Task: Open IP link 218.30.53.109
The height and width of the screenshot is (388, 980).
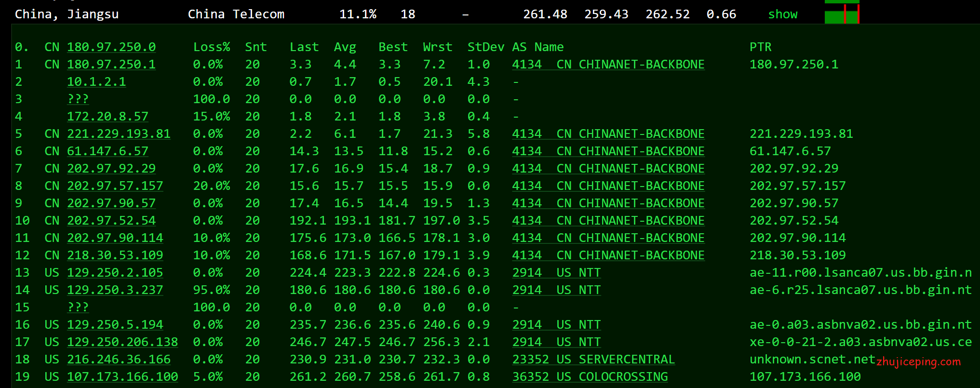Action: point(115,255)
